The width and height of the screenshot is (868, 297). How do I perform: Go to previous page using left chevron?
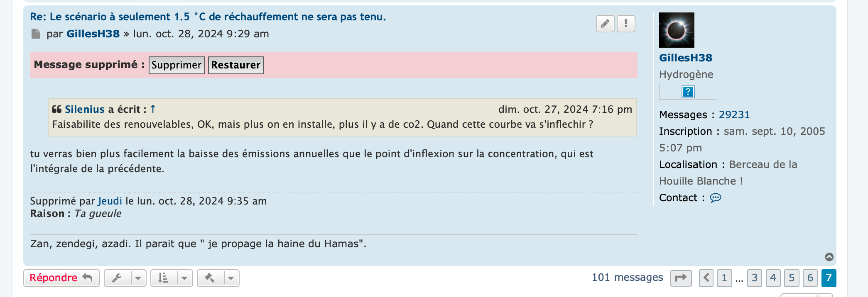click(706, 278)
